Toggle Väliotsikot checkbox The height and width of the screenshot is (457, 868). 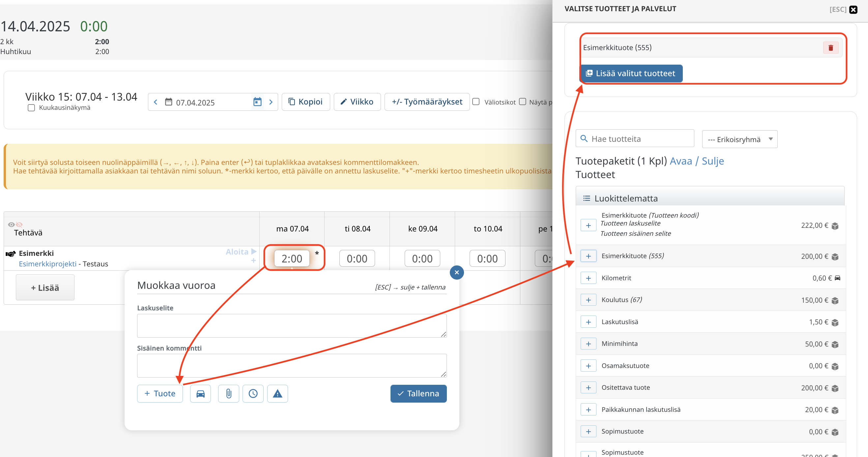(476, 102)
